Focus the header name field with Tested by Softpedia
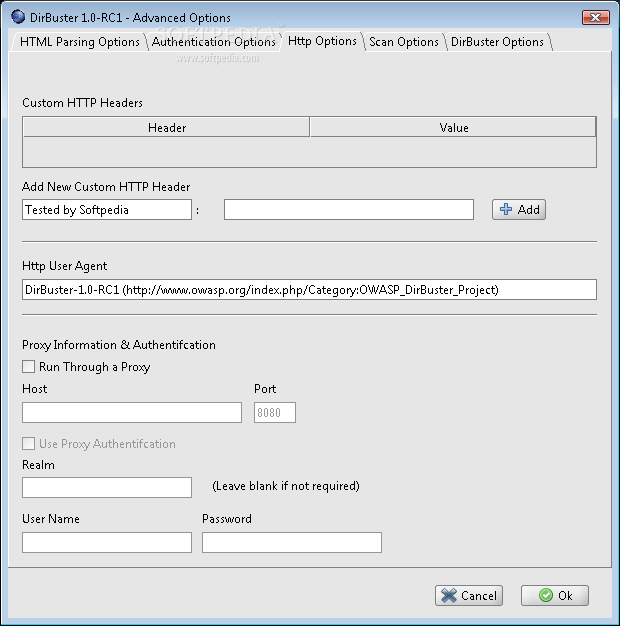Viewport: 620px width, 626px height. pos(107,210)
